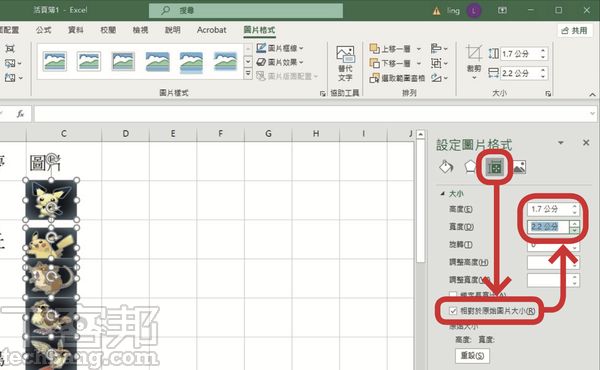Open the Acrobat ribbon tab
This screenshot has width=600, height=370.
(212, 30)
